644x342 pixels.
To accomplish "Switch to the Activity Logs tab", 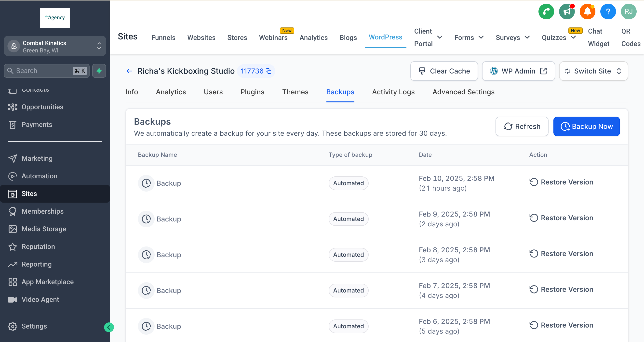I will [393, 92].
